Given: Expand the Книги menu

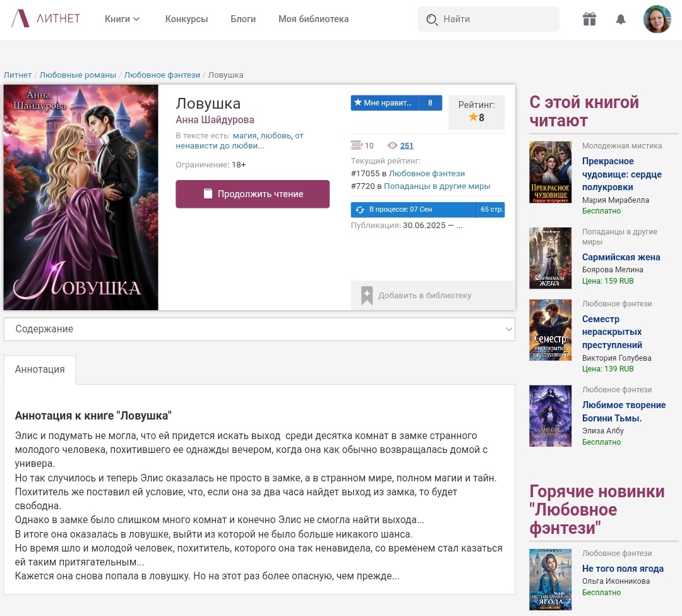Looking at the screenshot, I should coord(122,19).
